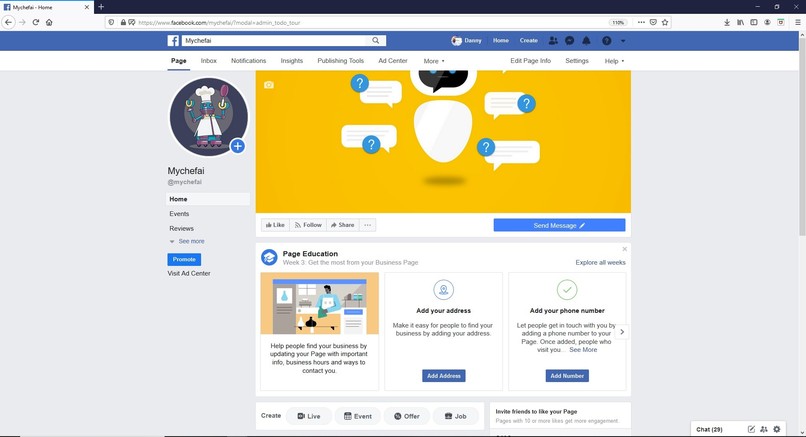Click the Promote button

[184, 260]
